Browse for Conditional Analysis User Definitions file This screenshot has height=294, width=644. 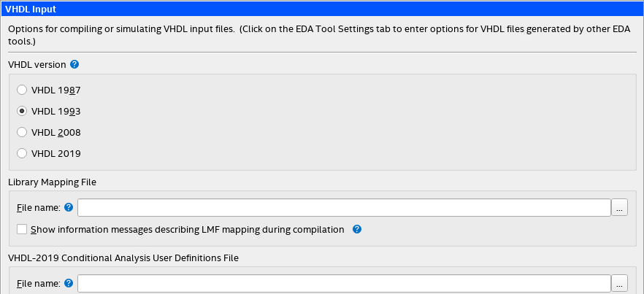click(x=619, y=283)
